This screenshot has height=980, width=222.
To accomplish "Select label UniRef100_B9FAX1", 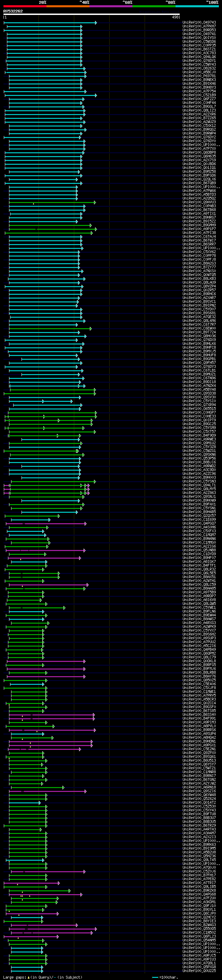I will 199,504.
